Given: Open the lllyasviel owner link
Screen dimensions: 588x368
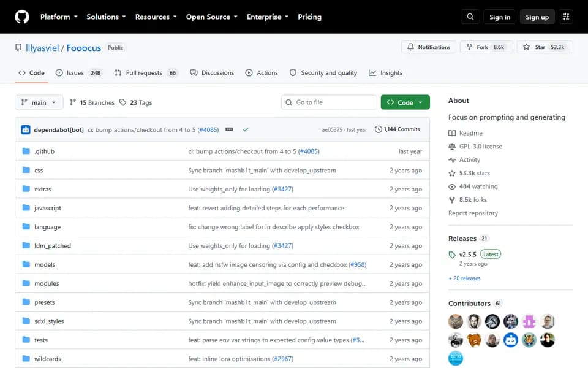Looking at the screenshot, I should 42,48.
